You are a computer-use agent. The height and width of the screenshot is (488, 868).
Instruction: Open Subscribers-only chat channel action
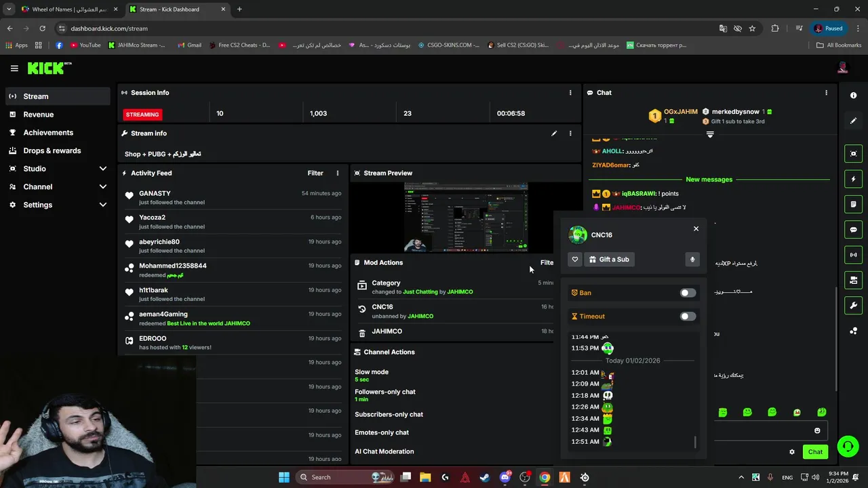389,414
